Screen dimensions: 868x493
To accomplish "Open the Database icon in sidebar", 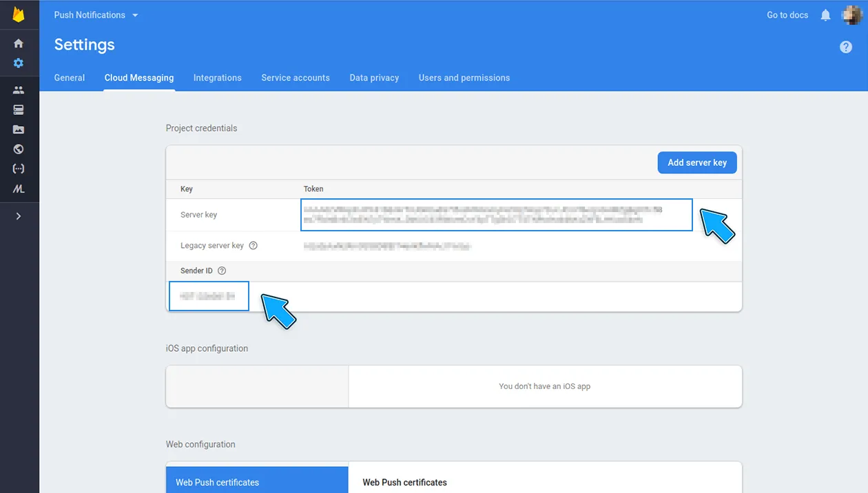I will point(19,109).
